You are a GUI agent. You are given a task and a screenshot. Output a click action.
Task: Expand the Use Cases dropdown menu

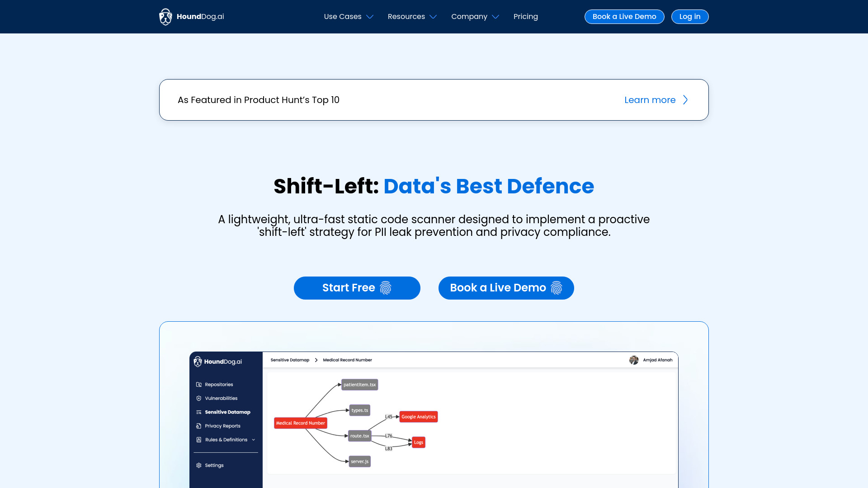349,17
